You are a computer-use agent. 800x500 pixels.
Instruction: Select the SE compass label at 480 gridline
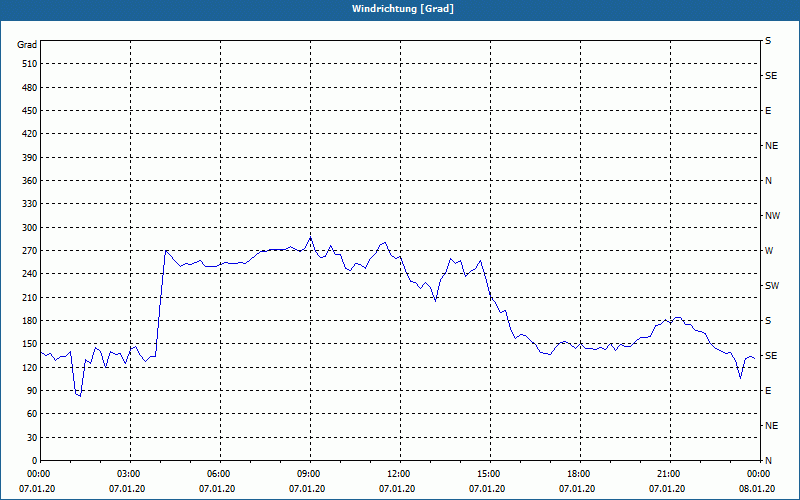click(771, 76)
